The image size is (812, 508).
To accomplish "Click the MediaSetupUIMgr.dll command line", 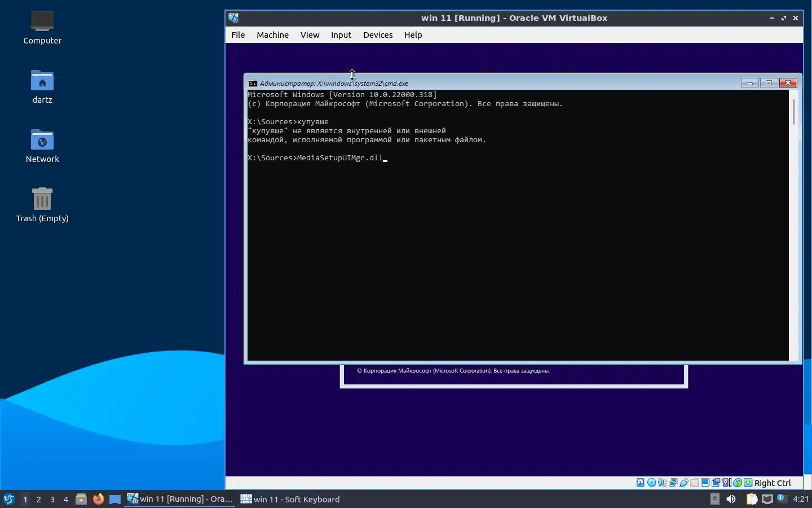I will [x=317, y=158].
